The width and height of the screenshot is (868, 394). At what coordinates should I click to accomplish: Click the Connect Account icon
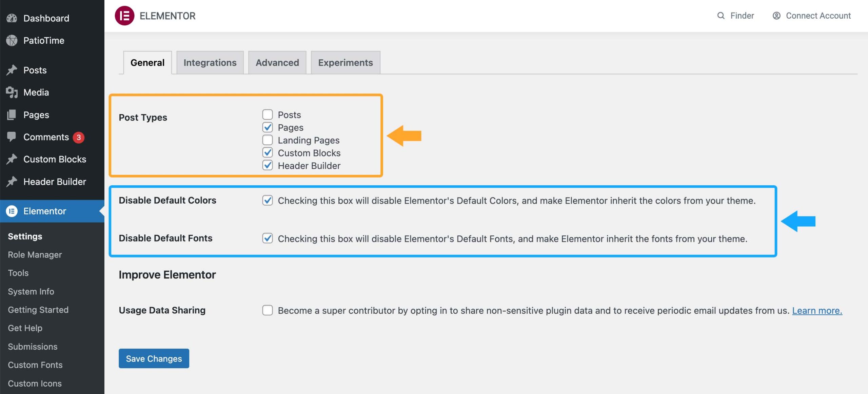click(x=776, y=15)
